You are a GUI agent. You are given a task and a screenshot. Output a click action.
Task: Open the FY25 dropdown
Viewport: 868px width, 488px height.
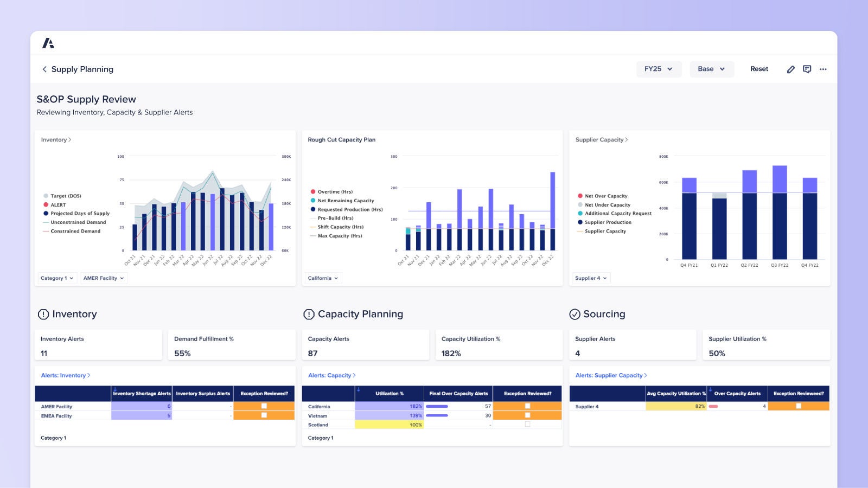click(x=659, y=69)
